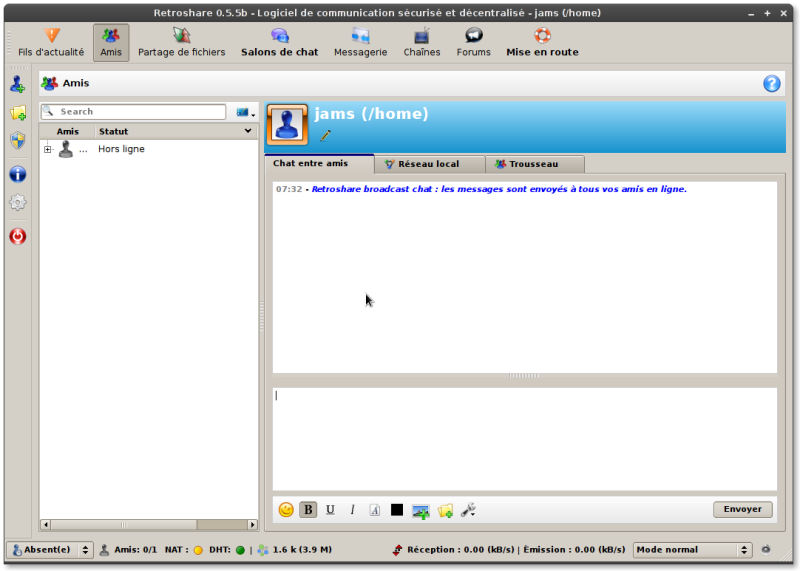Screen dimensions: 800x571
Task: Open Partage de fichiers
Action: click(x=182, y=43)
